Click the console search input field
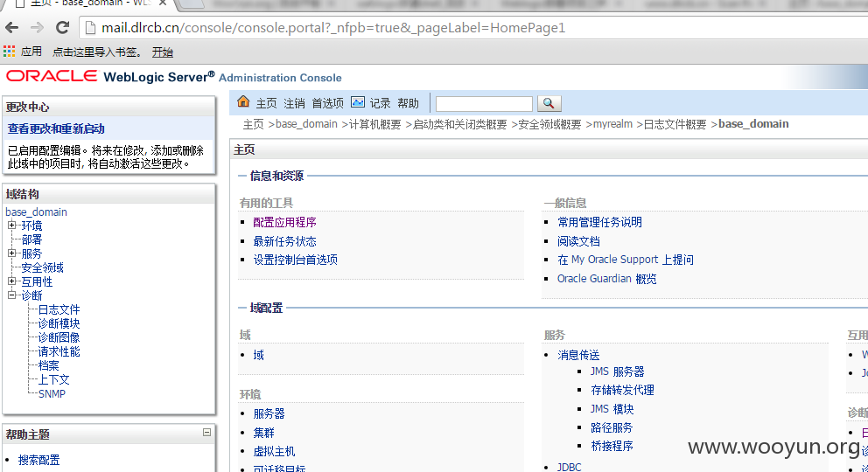 point(484,104)
